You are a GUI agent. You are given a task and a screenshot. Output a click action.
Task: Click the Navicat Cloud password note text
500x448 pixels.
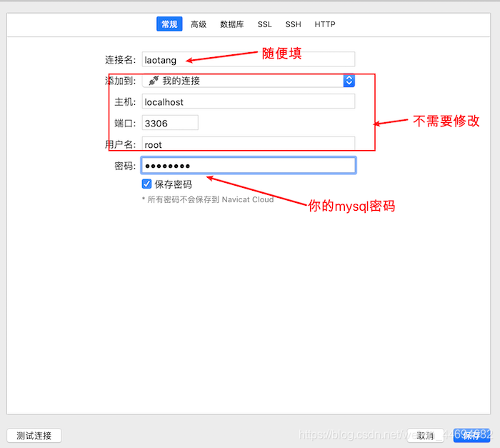point(208,199)
